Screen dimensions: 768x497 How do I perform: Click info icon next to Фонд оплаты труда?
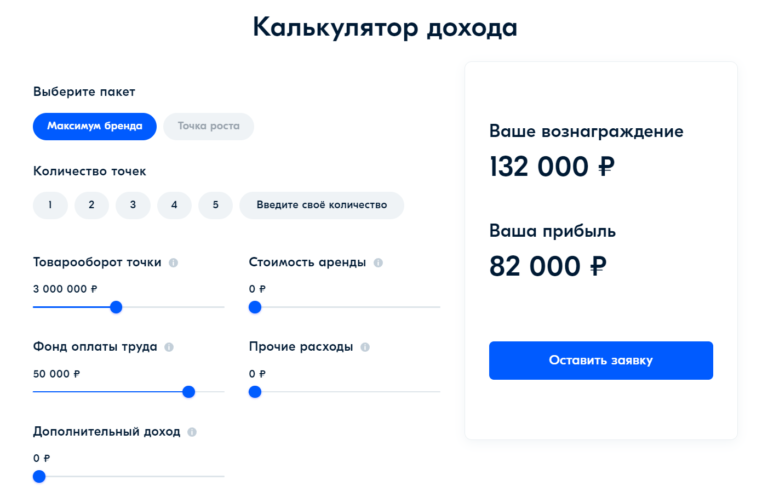pyautogui.click(x=168, y=348)
